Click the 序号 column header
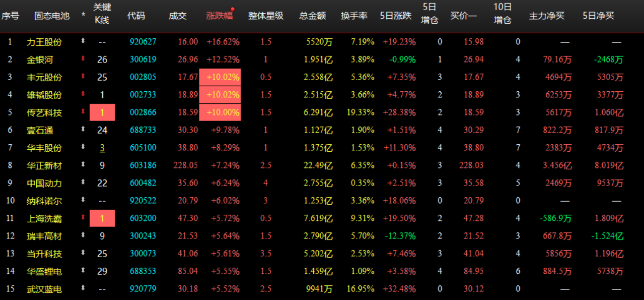The image size is (644, 300). point(10,16)
